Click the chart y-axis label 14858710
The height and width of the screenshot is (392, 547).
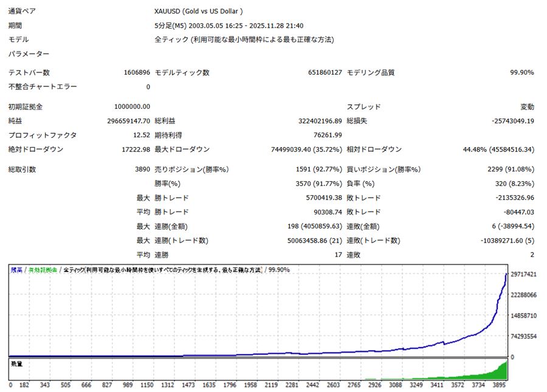(523, 315)
